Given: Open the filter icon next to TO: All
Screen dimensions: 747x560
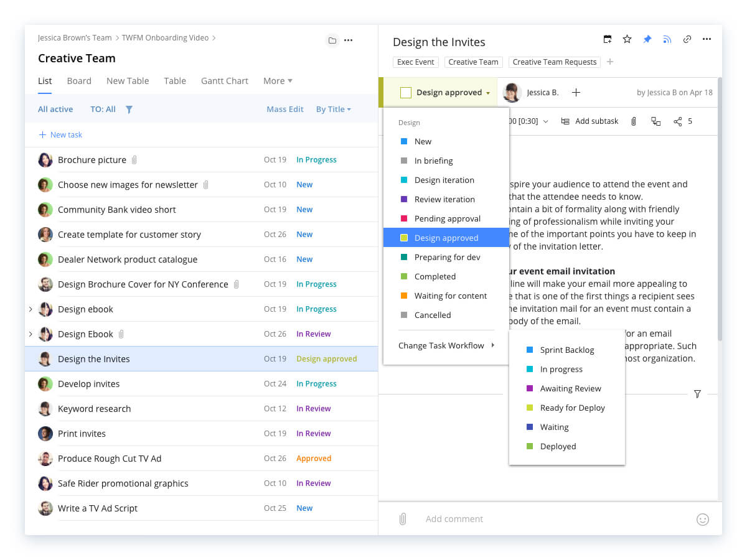Looking at the screenshot, I should (x=129, y=109).
